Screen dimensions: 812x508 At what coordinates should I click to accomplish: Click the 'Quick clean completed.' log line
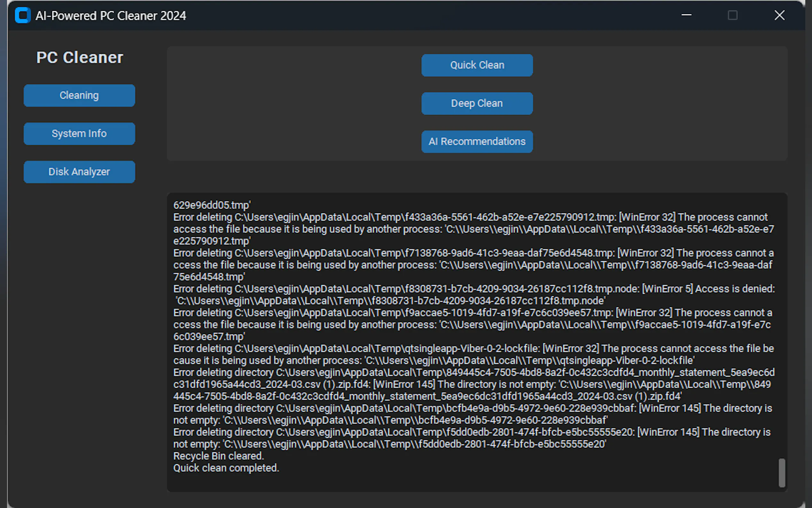click(x=226, y=468)
